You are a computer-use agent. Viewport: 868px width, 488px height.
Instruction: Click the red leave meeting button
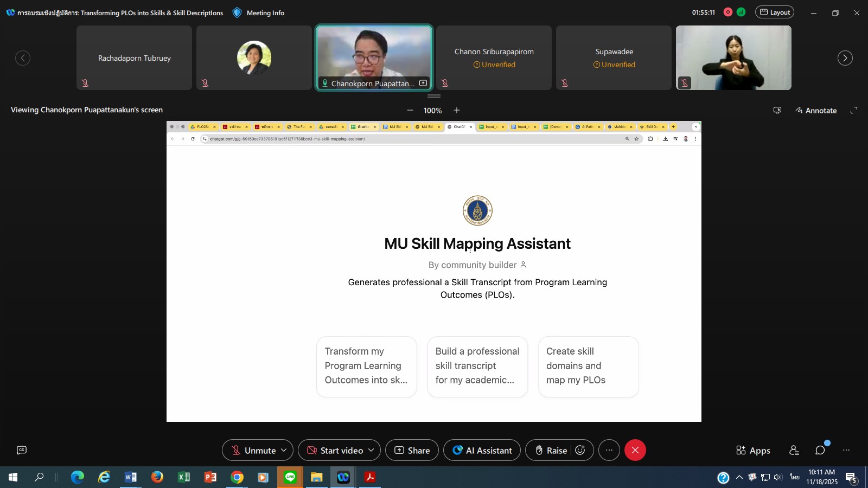point(635,450)
